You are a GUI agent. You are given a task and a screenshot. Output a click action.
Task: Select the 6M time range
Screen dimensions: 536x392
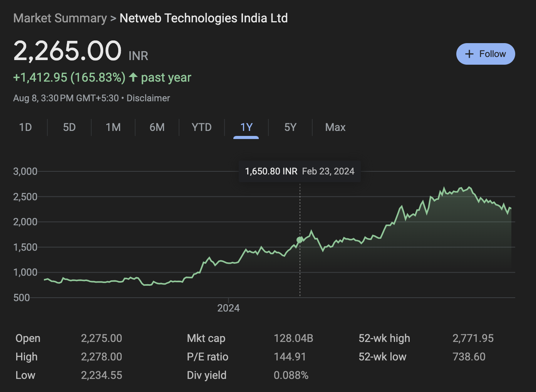click(157, 127)
